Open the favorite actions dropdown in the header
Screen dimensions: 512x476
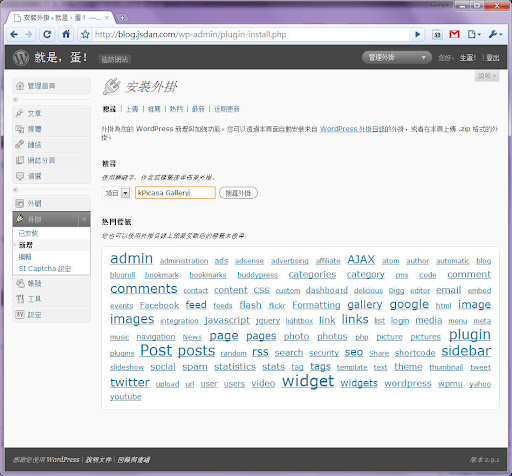click(x=424, y=58)
